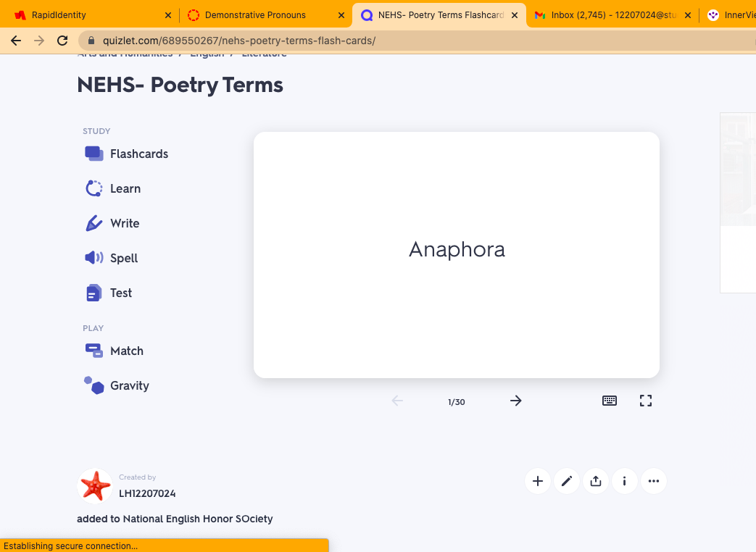Flip the Anaphora flashcard
This screenshot has width=756, height=552.
pos(457,254)
